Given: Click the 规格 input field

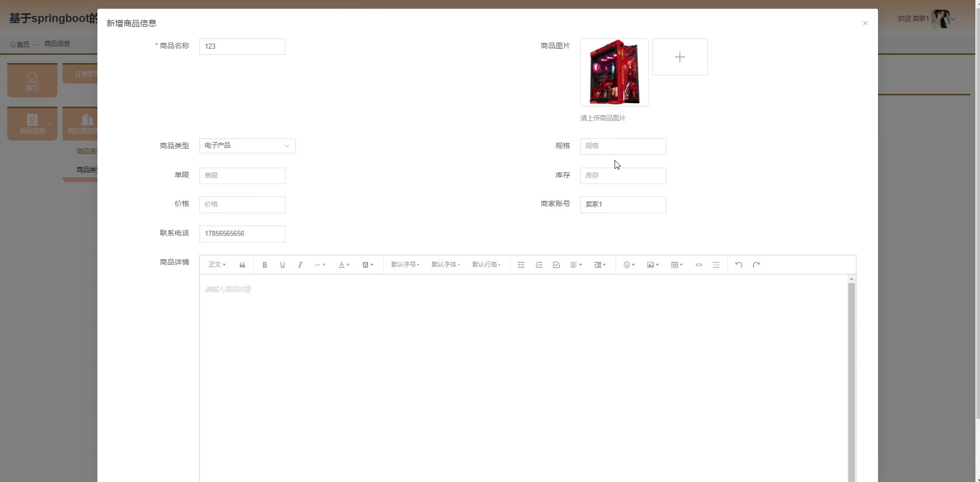Looking at the screenshot, I should 623,147.
